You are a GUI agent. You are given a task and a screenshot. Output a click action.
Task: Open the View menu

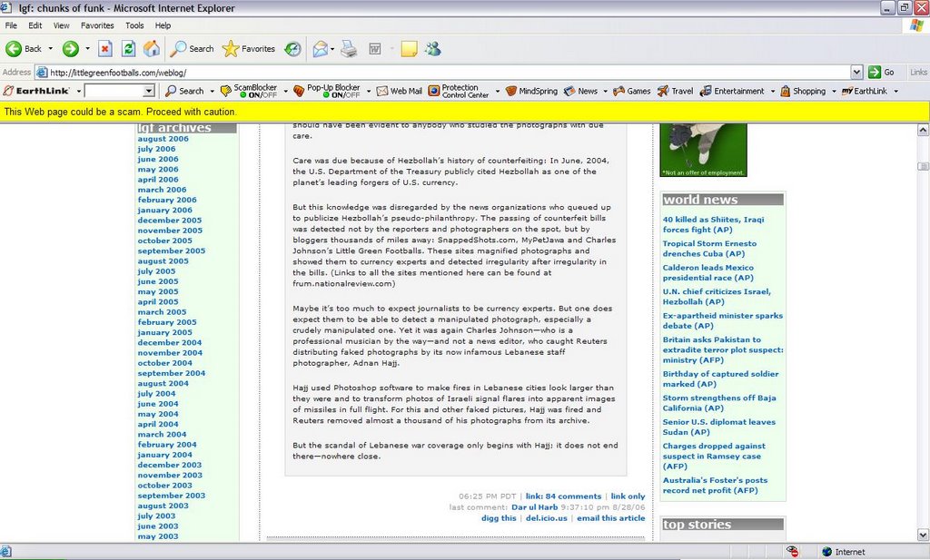tap(61, 25)
